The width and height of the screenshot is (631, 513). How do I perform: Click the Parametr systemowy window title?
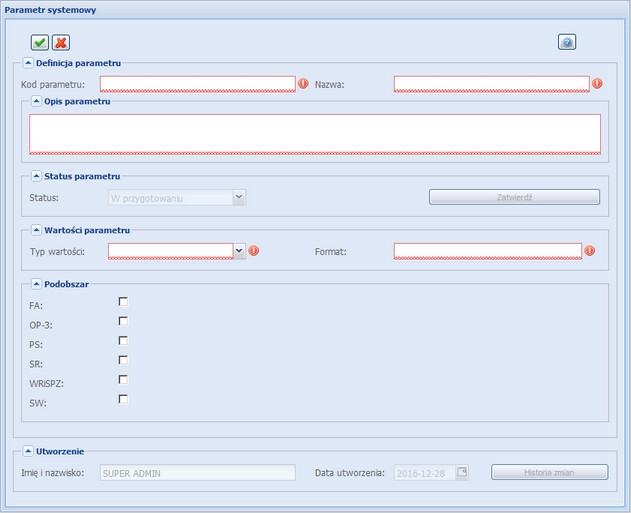coord(50,10)
